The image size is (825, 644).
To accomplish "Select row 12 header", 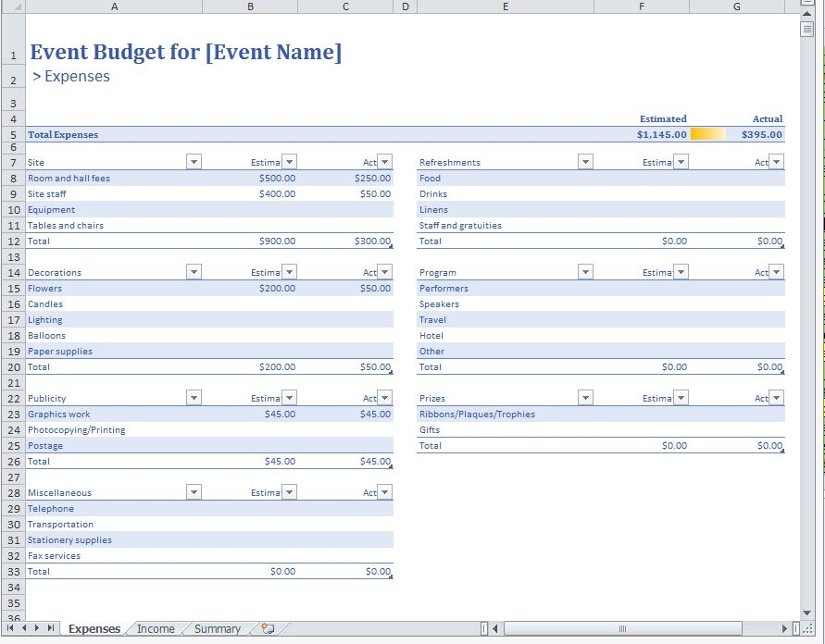I will point(13,241).
